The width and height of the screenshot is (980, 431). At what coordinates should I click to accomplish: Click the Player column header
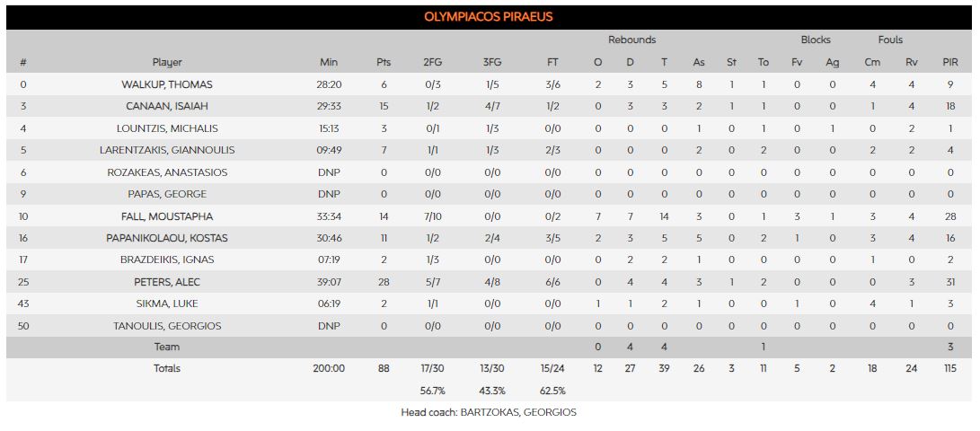[167, 63]
